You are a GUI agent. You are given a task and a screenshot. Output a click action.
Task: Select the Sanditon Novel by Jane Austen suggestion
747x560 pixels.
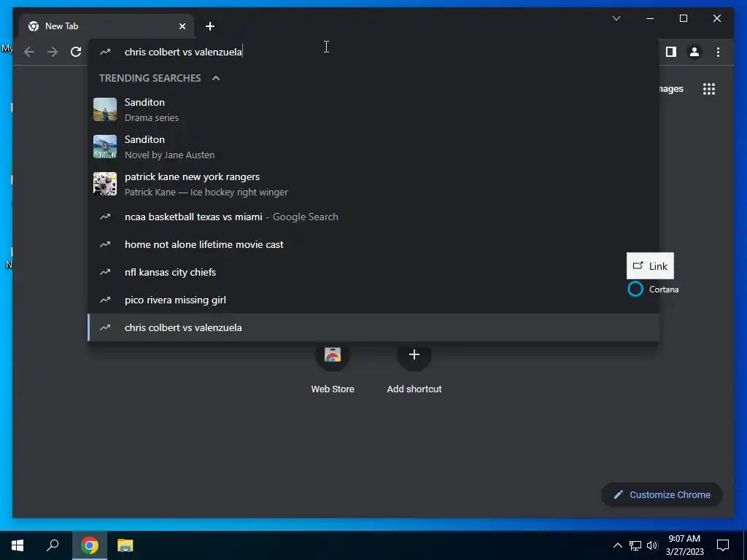pos(373,147)
